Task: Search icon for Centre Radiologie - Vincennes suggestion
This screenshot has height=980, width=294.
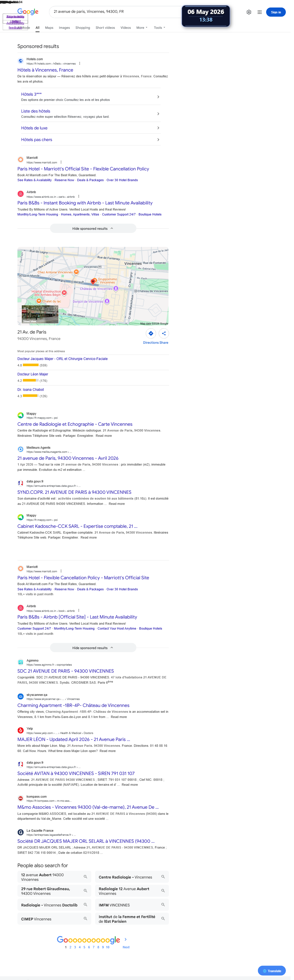Action: coord(163,876)
